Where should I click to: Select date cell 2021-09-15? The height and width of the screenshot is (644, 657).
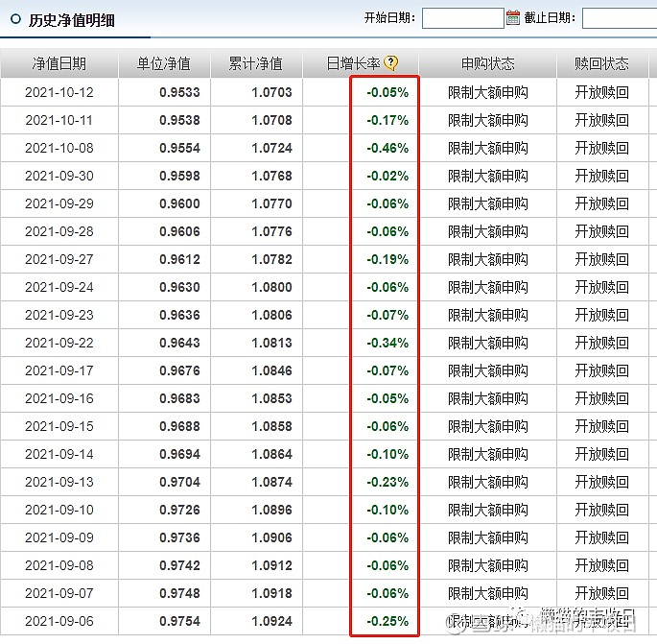coord(59,426)
